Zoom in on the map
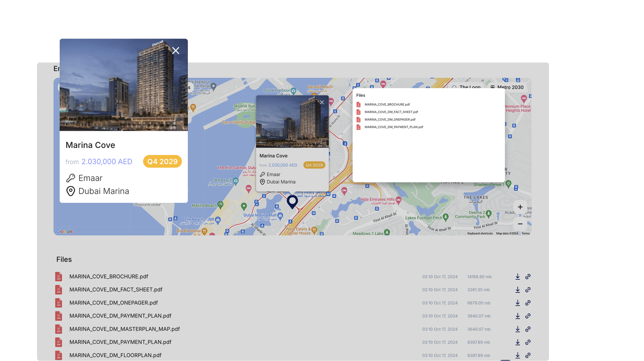The height and width of the screenshot is (361, 644). pyautogui.click(x=520, y=207)
